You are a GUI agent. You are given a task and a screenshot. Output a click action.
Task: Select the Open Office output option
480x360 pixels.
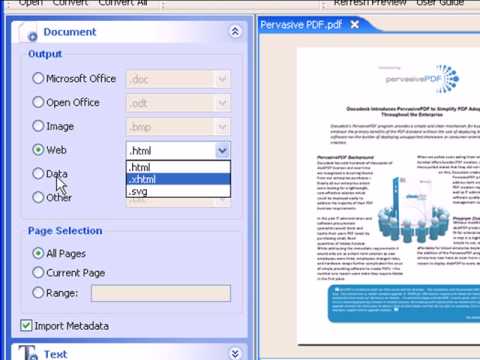[38, 102]
